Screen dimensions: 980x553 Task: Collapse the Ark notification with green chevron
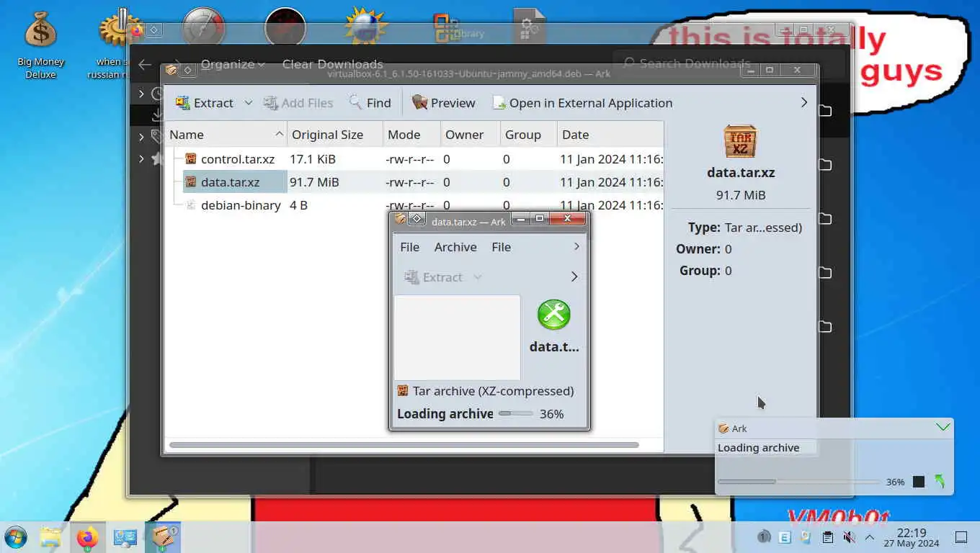[943, 428]
